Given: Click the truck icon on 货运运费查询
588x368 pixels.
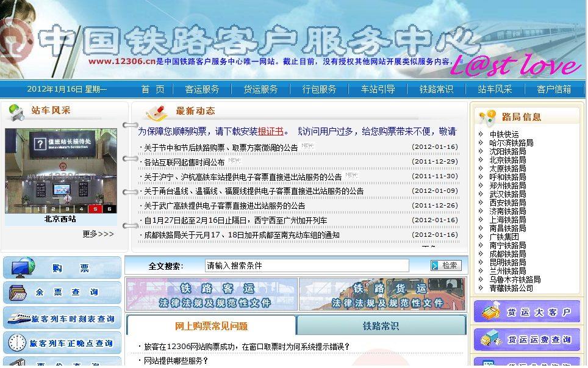Looking at the screenshot, I should [491, 339].
